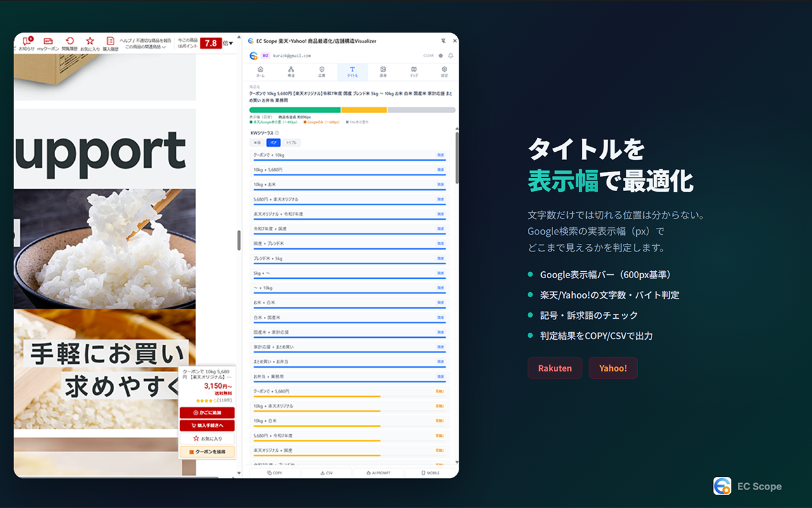Click the gray segment of the display width bar

click(x=421, y=110)
